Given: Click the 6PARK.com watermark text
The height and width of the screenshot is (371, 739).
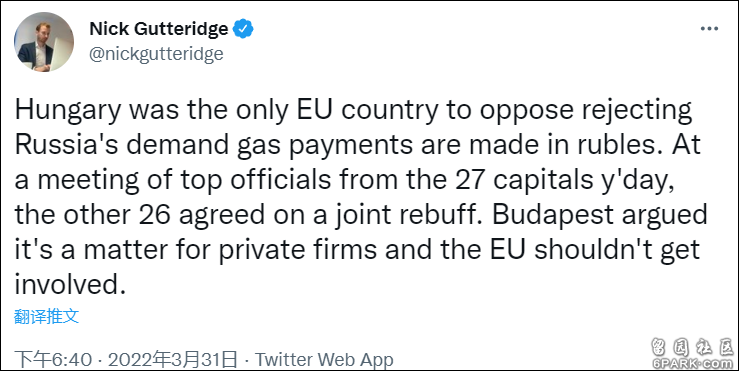Looking at the screenshot, I should click(x=693, y=363).
